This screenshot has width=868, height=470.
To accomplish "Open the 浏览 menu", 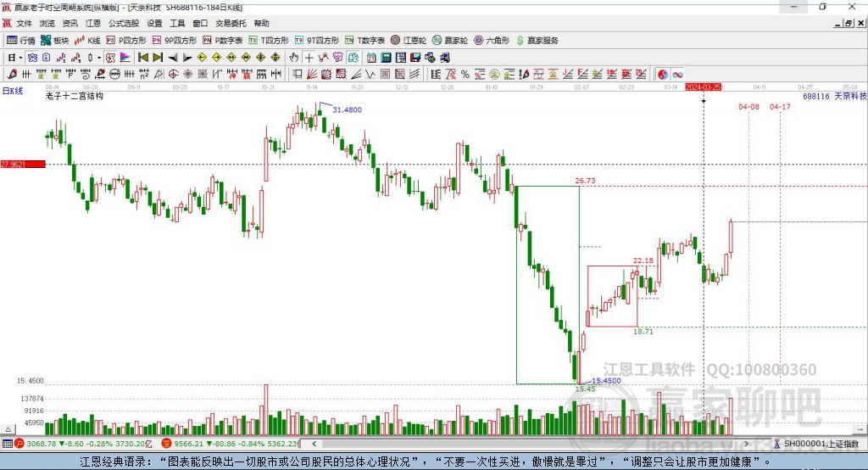I will pos(47,23).
